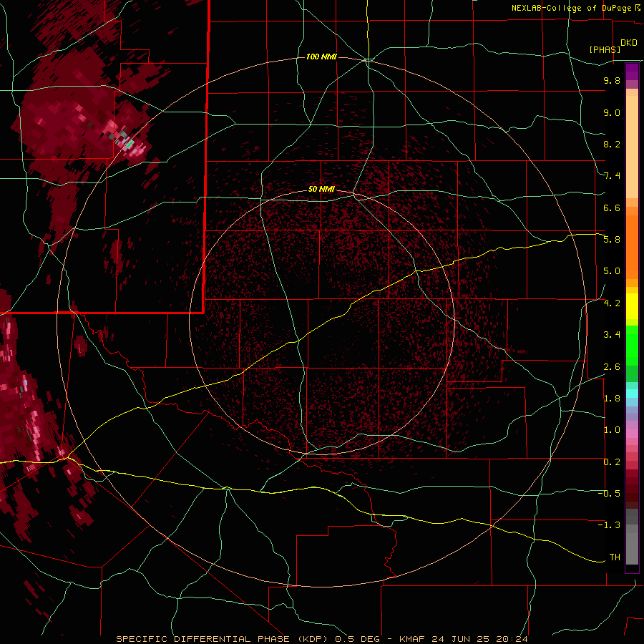Select the 7.4 value on the scale
This screenshot has width=644, height=644.
[x=612, y=176]
